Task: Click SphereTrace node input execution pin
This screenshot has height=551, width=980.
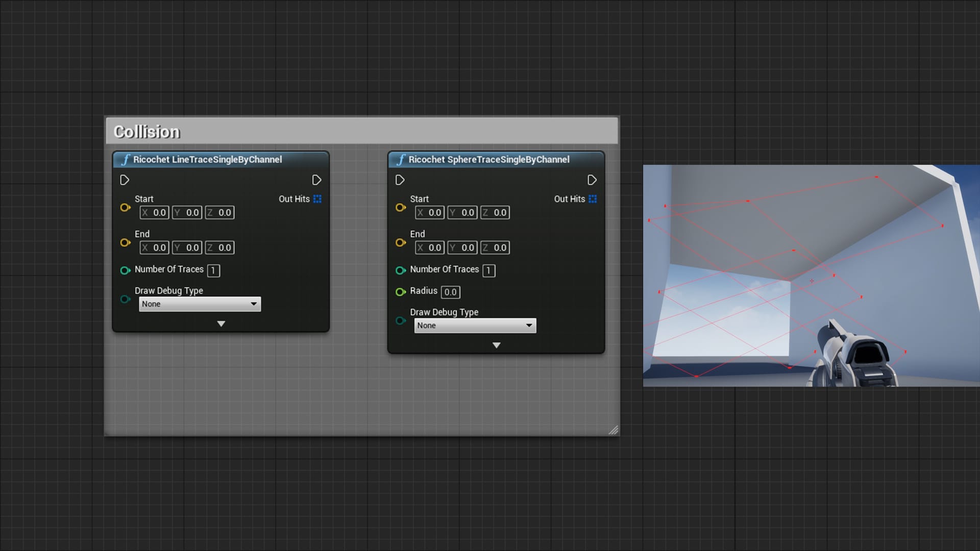Action: tap(400, 180)
